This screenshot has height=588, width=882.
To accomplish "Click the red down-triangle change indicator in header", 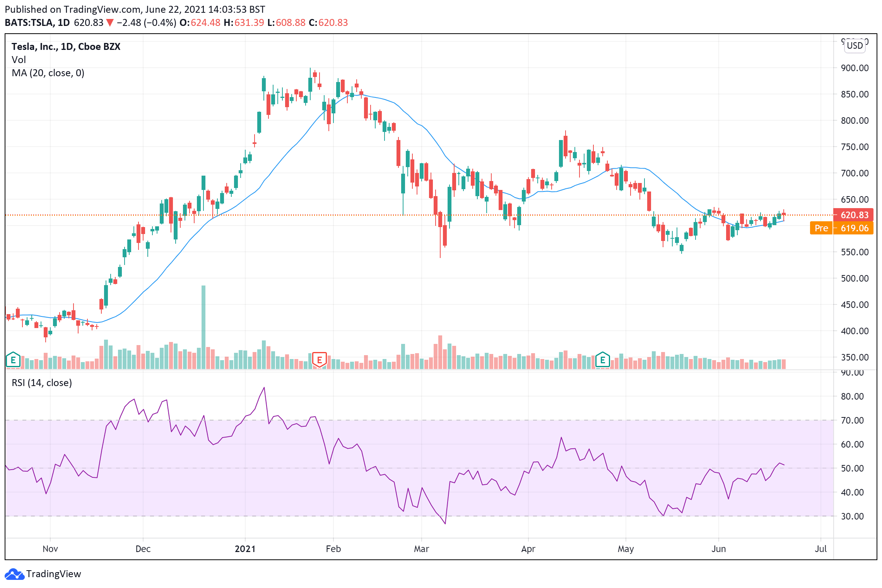I will pos(110,23).
